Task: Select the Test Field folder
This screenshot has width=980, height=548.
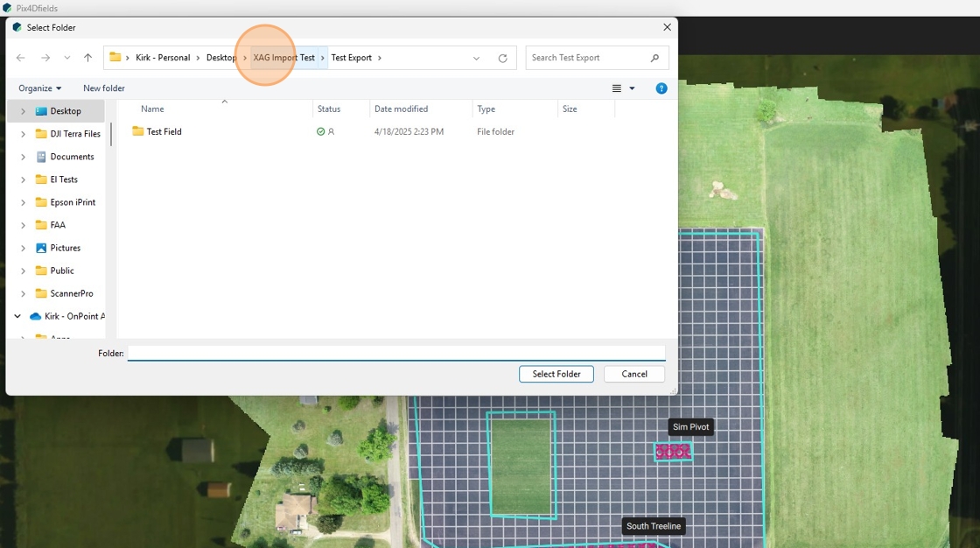Action: point(164,131)
